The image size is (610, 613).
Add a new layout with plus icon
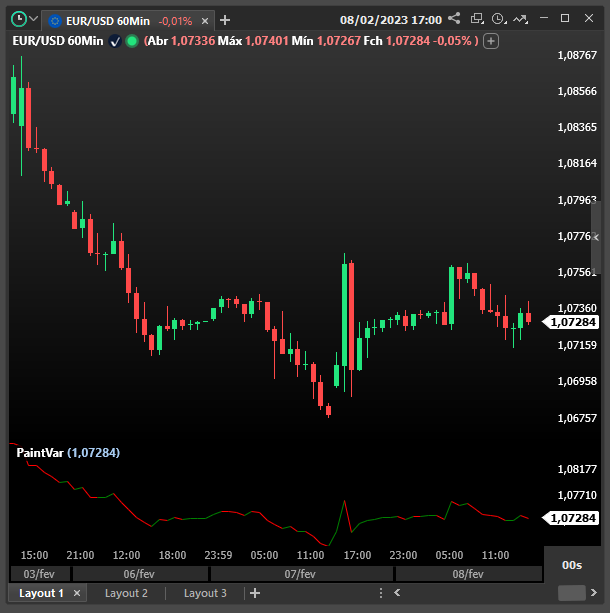pos(255,593)
